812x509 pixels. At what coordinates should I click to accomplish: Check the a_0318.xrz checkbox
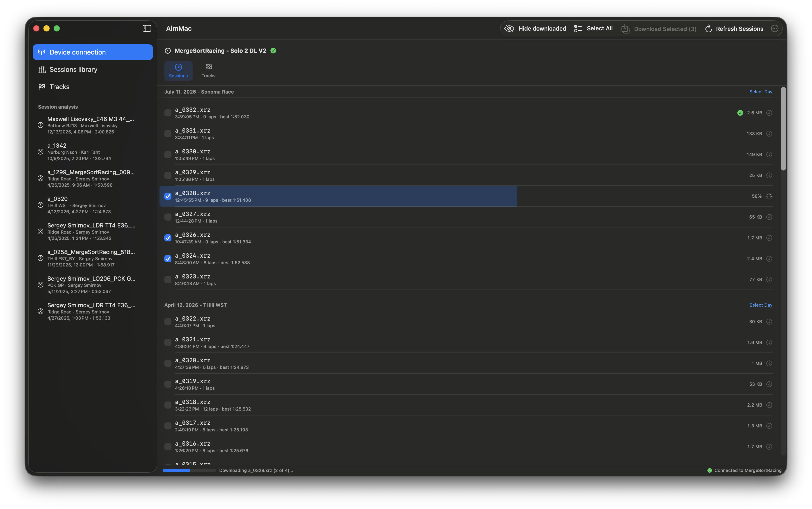tap(167, 405)
